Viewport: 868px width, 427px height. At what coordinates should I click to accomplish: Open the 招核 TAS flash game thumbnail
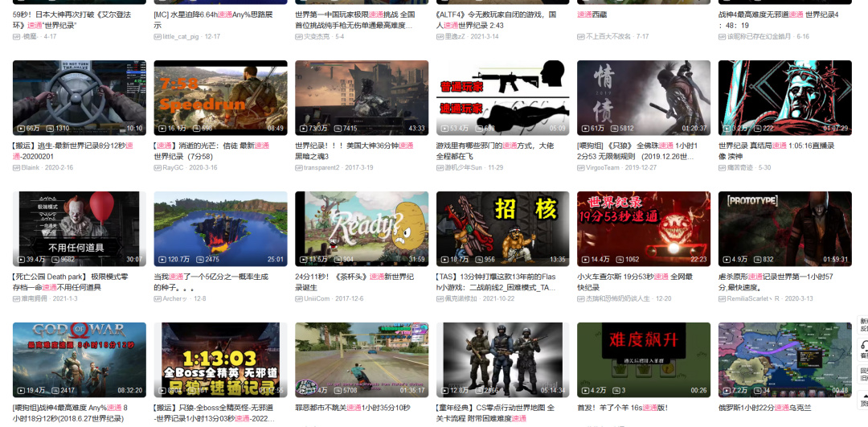click(x=502, y=228)
